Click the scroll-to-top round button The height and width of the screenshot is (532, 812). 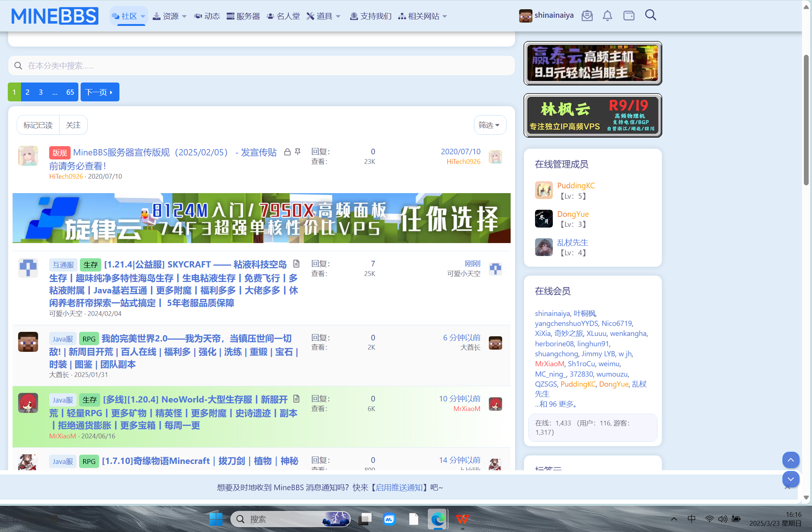pyautogui.click(x=791, y=460)
